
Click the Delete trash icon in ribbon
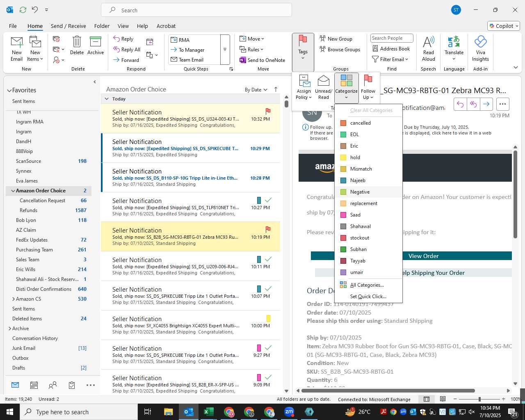[77, 41]
